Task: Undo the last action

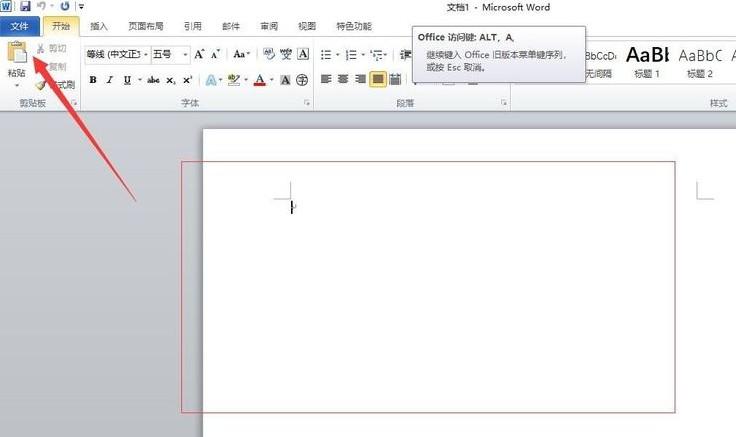Action: (41, 6)
